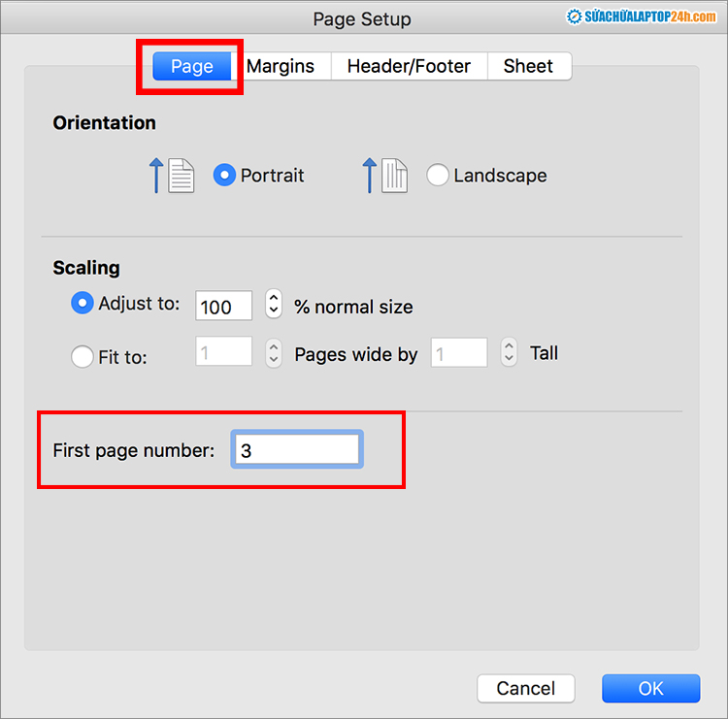Select the Page tab
Screen dimensions: 728x719
point(192,66)
